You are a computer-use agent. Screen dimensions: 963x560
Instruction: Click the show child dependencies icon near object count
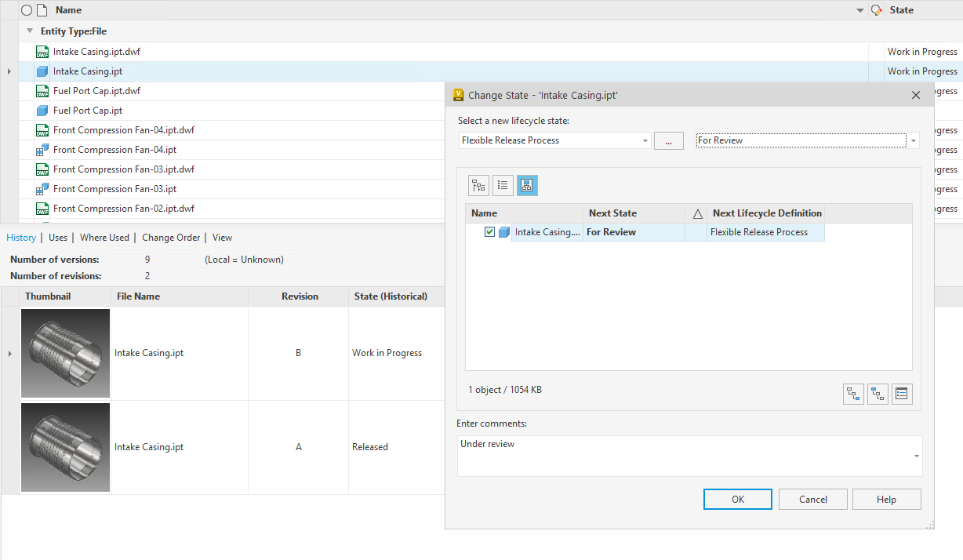click(878, 394)
